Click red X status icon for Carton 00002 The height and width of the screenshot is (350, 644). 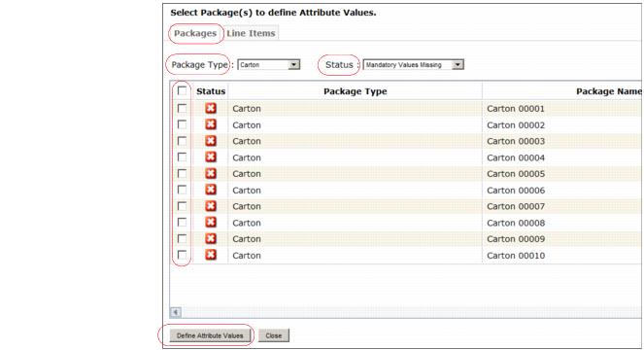coord(211,124)
